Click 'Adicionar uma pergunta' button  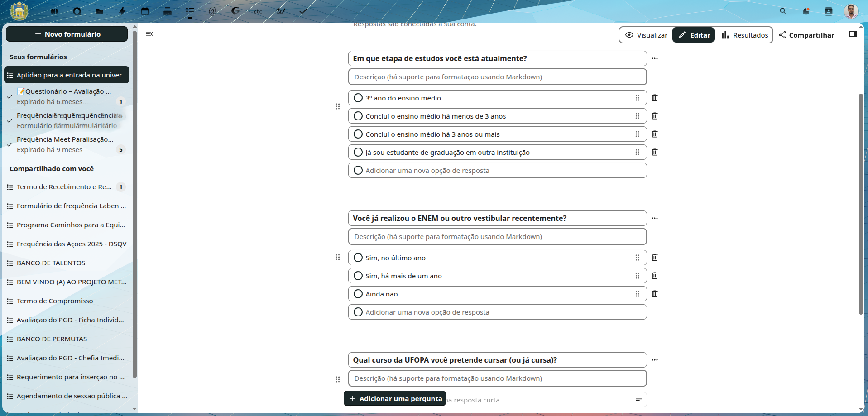(x=395, y=398)
